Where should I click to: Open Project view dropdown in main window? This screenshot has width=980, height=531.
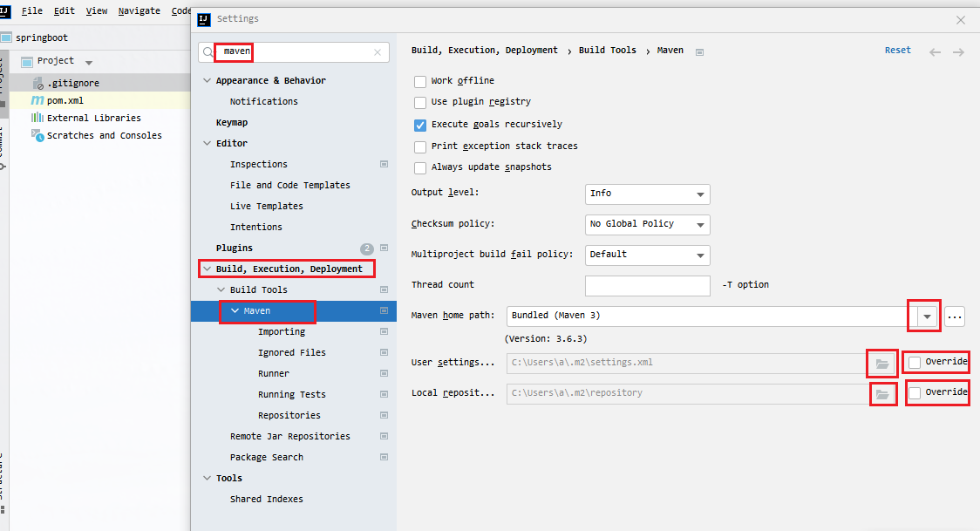pos(89,63)
